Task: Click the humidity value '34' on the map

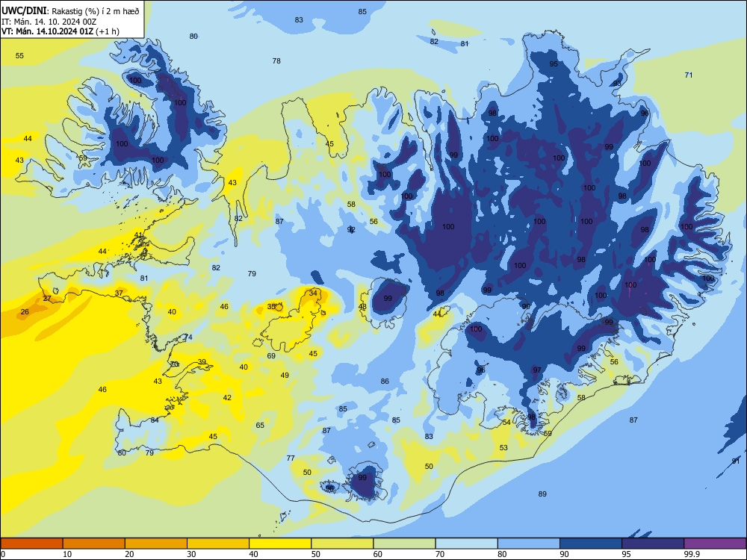Action: pyautogui.click(x=313, y=293)
